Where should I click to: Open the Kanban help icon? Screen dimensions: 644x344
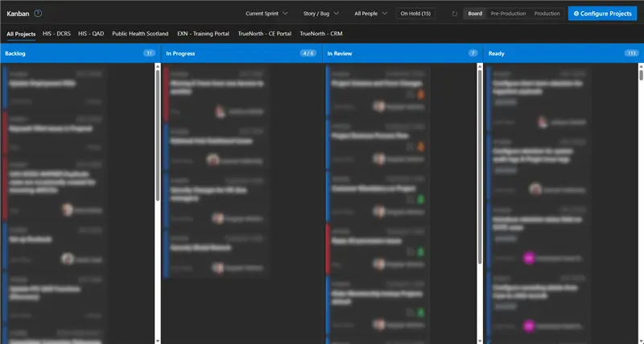[38, 13]
